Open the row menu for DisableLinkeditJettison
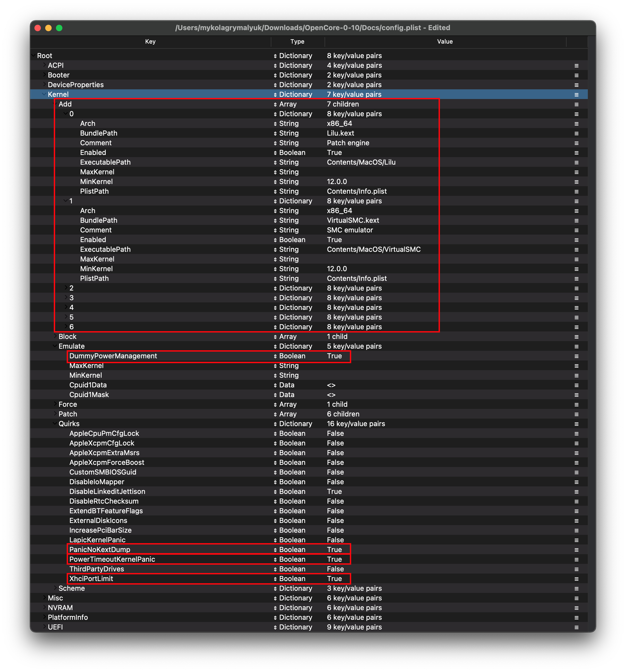This screenshot has height=672, width=626. point(576,492)
